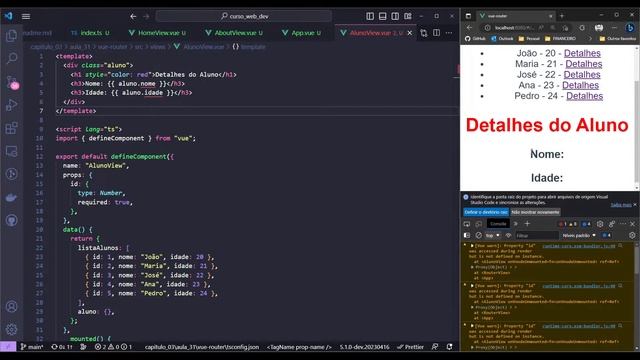Open the Outlook bookmark in the browser
This screenshot has width=640, height=360.
point(502,39)
